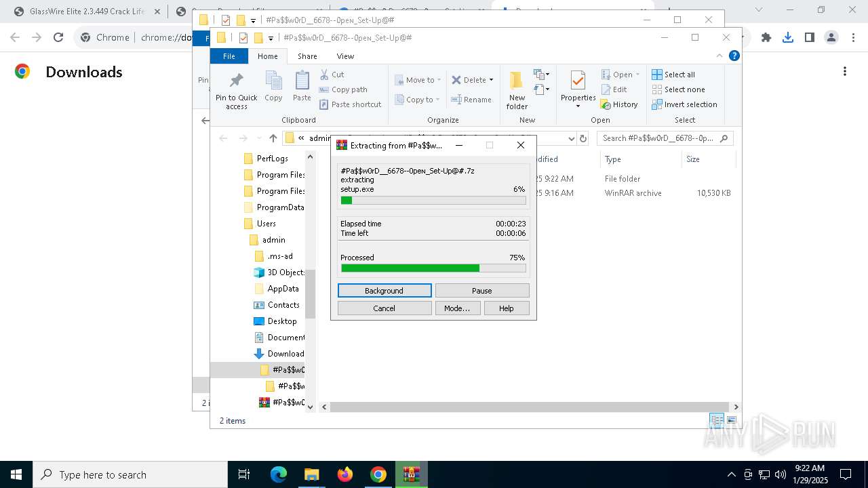Cancel the WinRAR extraction
Viewport: 868px width, 488px height.
384,308
